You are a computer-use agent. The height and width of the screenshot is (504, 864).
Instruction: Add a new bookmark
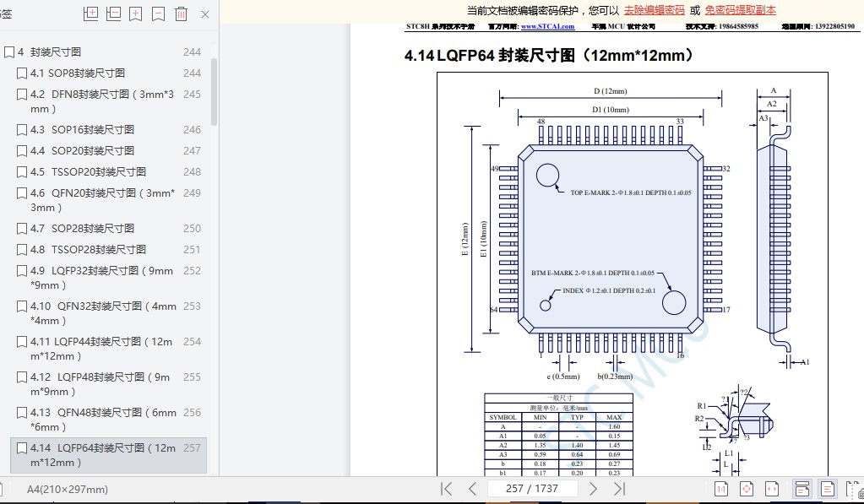pos(135,14)
